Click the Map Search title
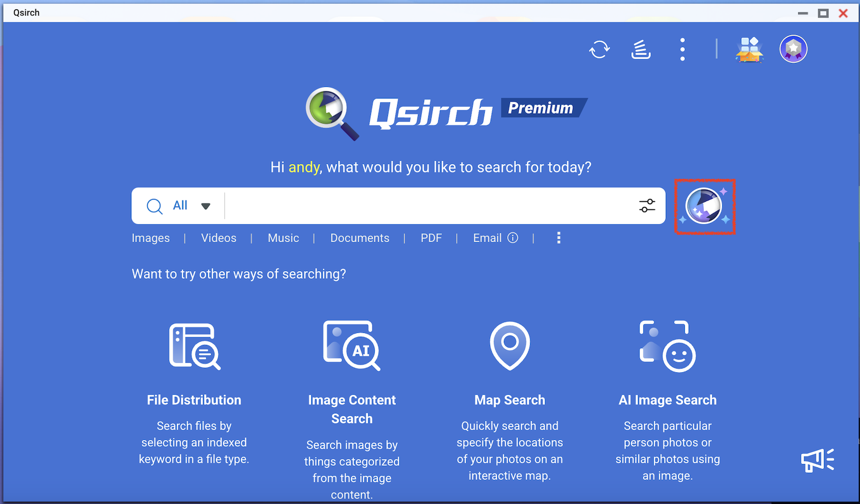 coord(510,400)
